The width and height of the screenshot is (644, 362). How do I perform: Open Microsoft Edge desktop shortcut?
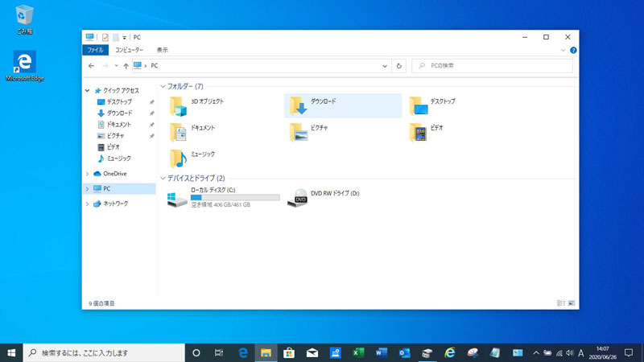coord(25,66)
